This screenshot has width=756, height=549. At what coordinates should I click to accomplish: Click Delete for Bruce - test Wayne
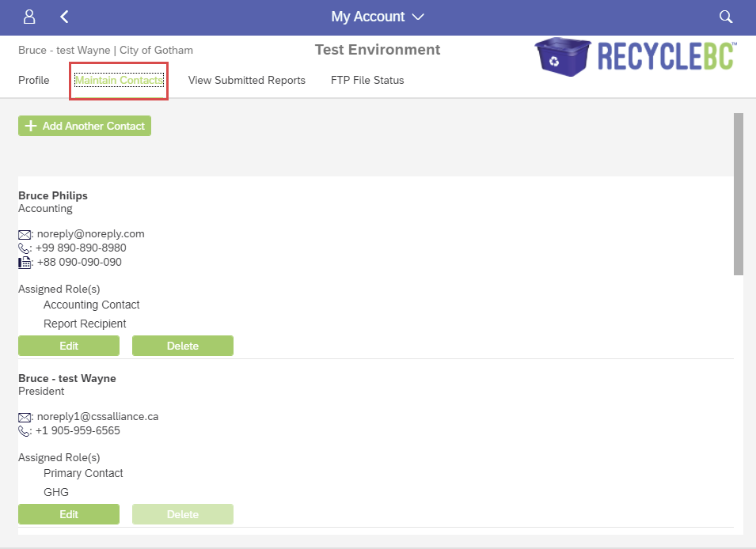[183, 514]
